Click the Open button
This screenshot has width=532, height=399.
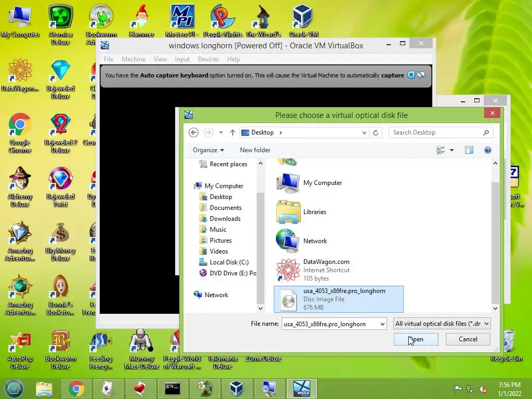pyautogui.click(x=416, y=339)
